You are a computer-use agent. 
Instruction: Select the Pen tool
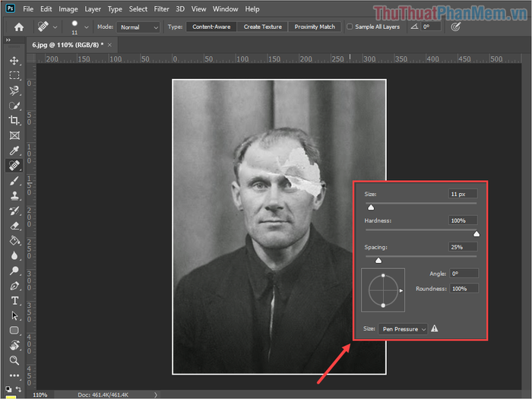coord(14,286)
